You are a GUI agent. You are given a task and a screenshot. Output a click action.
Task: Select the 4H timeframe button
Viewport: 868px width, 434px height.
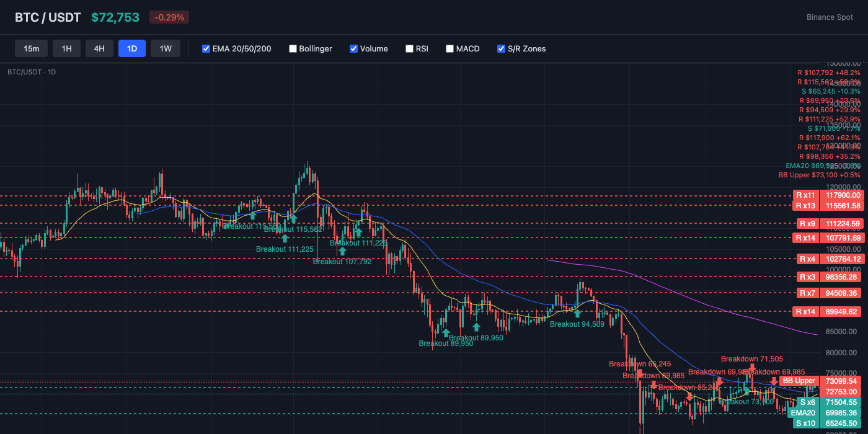(x=99, y=48)
